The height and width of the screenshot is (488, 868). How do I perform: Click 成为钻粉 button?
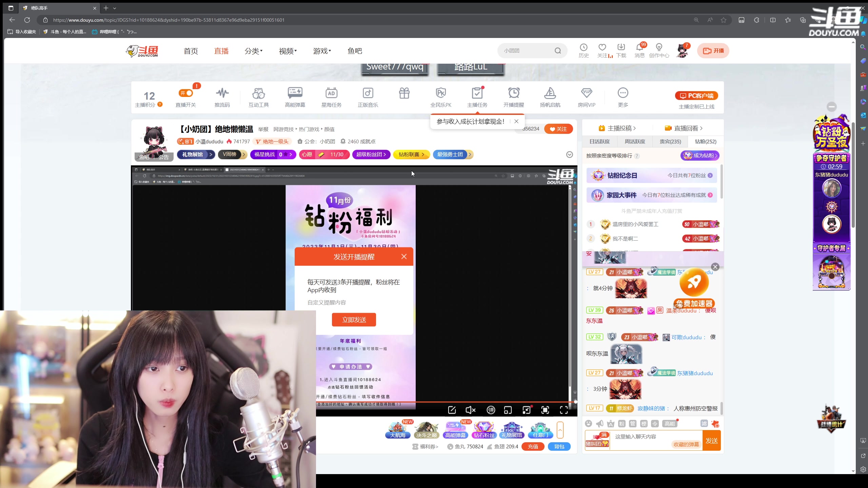pyautogui.click(x=700, y=156)
